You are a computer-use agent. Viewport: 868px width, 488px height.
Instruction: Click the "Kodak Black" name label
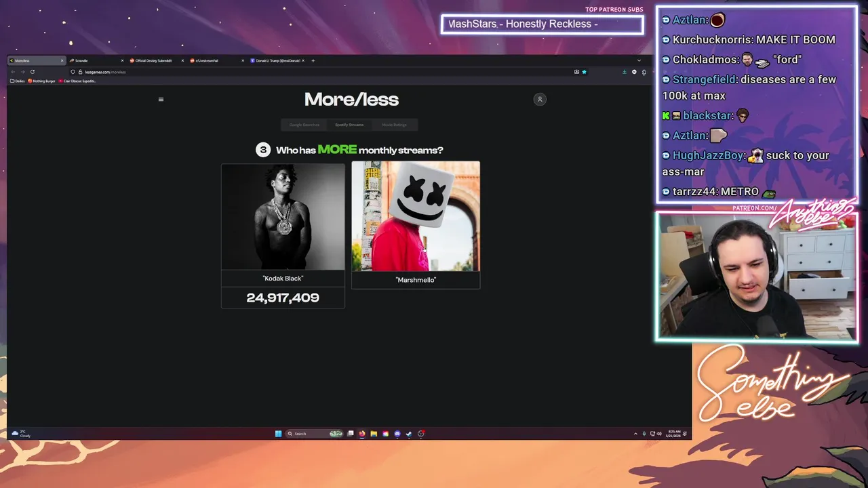(283, 279)
